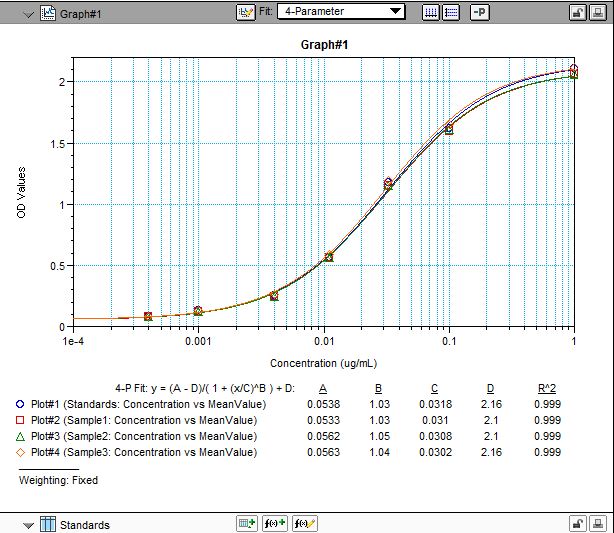Click Plot#4 orange diamond legend symbol
Image resolution: width=614 pixels, height=533 pixels.
tap(20, 452)
